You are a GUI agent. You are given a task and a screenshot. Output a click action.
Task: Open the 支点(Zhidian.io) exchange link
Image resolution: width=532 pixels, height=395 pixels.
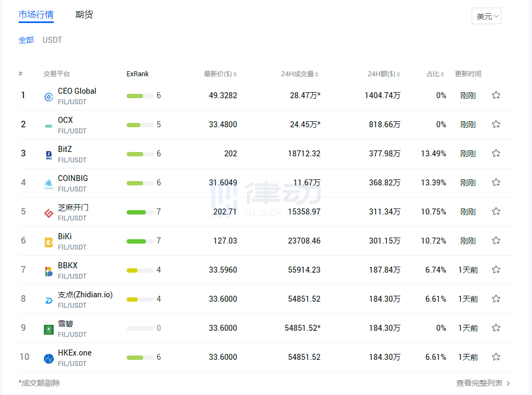85,295
